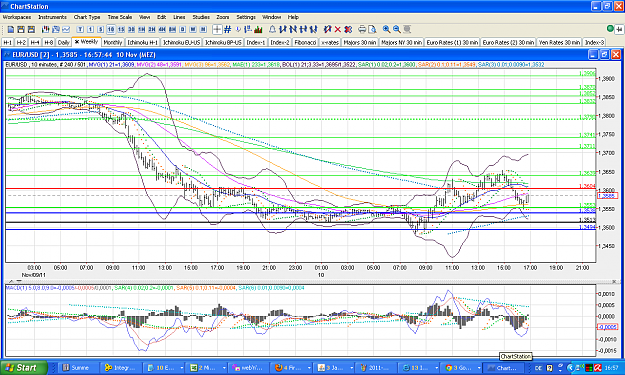Open the Settings menu

pos(246,17)
